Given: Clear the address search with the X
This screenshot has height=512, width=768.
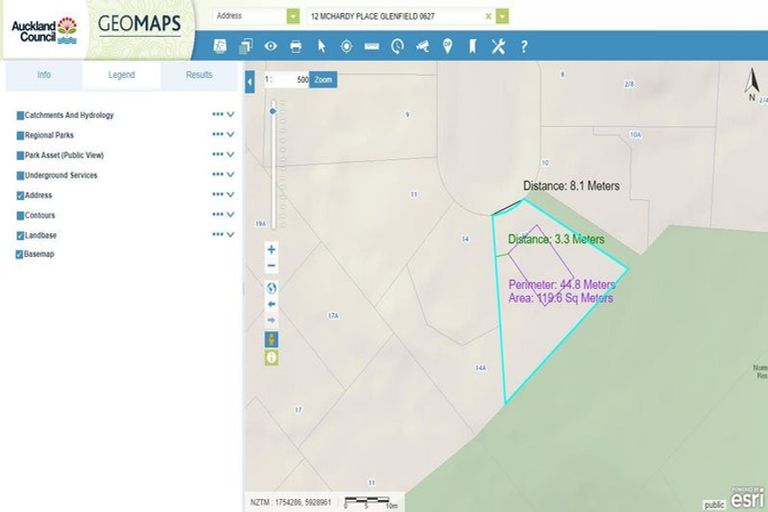Looking at the screenshot, I should click(488, 16).
